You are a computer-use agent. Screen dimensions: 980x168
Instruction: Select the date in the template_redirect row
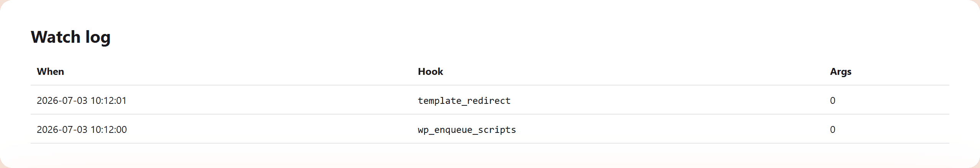click(x=62, y=100)
